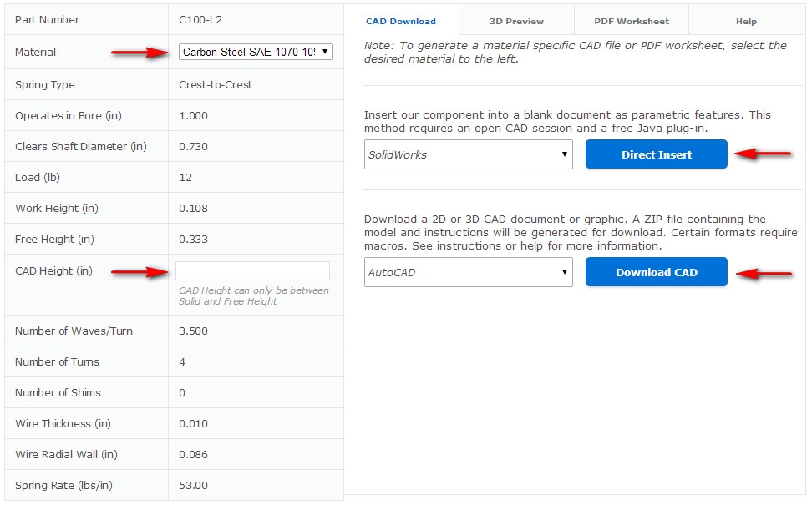Image resolution: width=812 pixels, height=505 pixels.
Task: Click the Free Height (in) label
Action: (54, 240)
